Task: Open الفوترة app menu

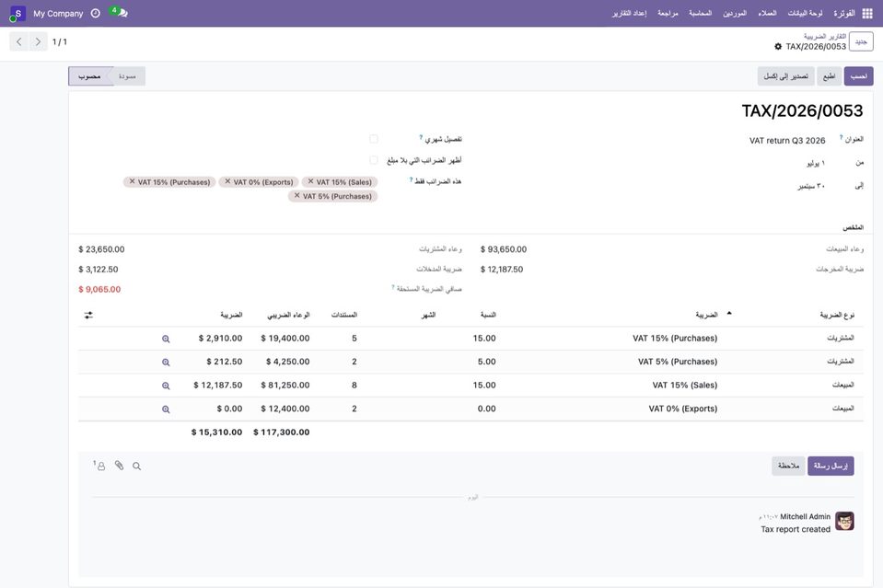Action: (x=844, y=14)
